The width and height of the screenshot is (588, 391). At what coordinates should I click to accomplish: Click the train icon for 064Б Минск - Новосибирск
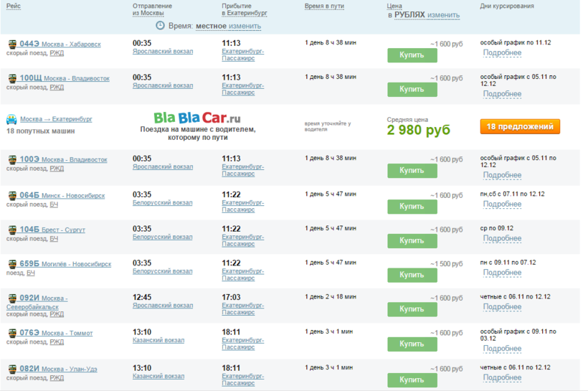[12, 195]
